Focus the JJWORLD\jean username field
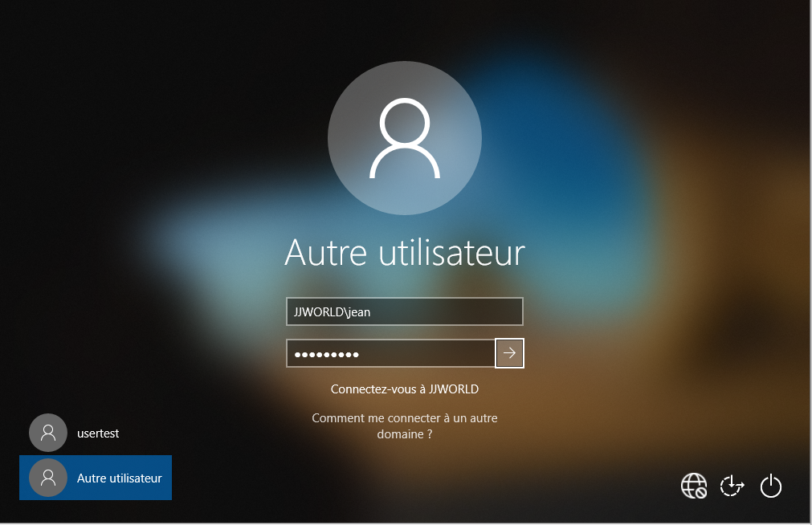 [x=405, y=311]
